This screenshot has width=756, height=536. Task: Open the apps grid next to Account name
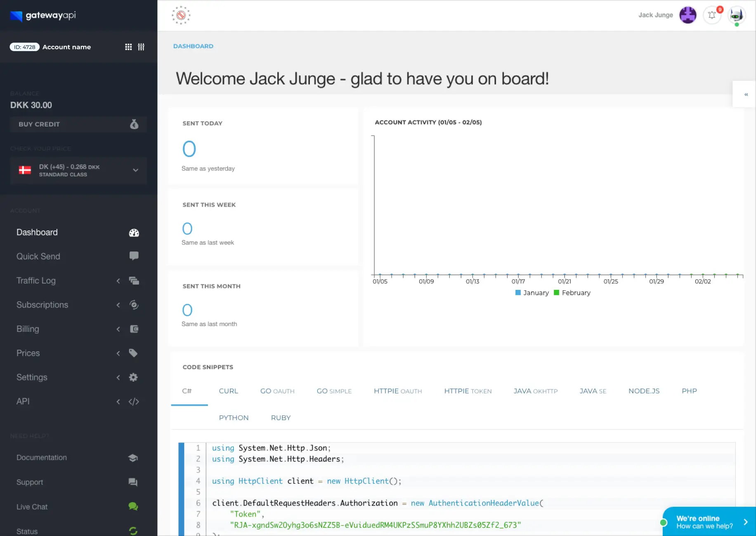[x=128, y=47]
